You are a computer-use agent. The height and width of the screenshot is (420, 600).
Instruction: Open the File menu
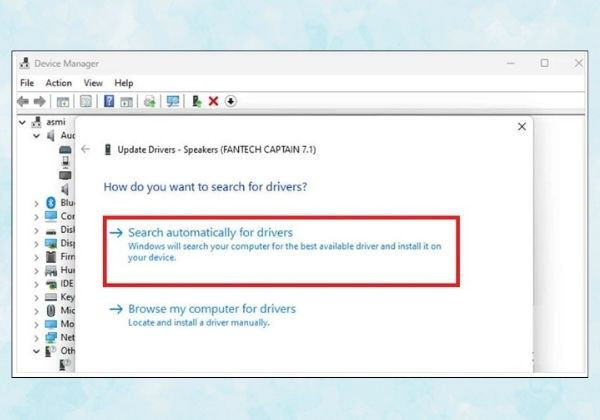coord(27,83)
